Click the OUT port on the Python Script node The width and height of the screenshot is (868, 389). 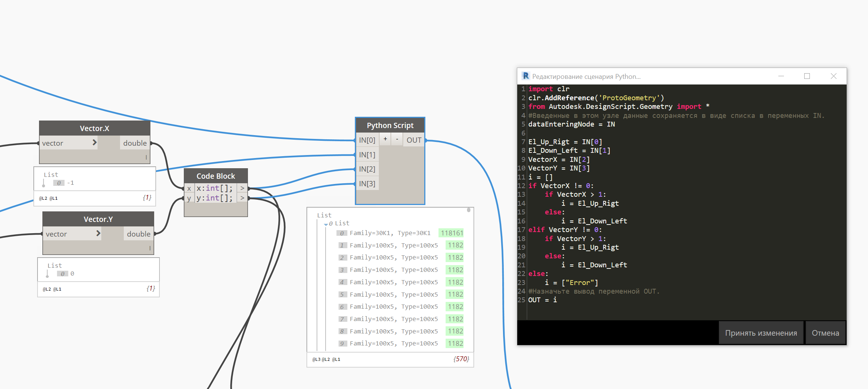413,140
